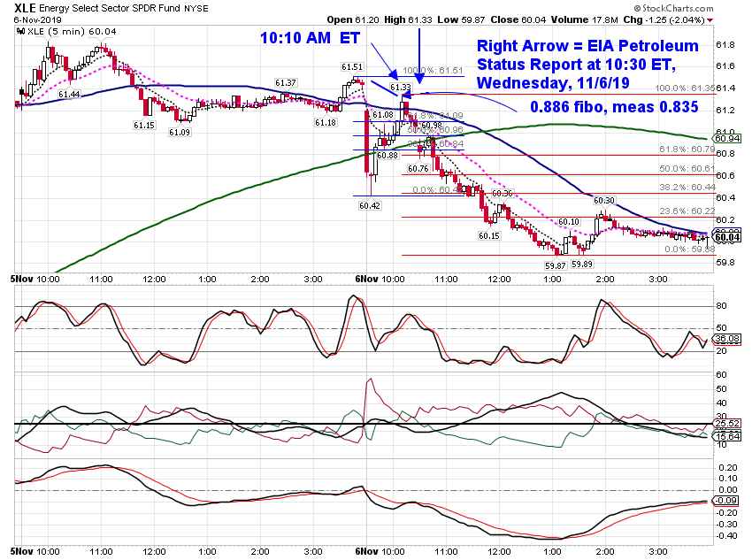This screenshot has width=752, height=560.
Task: Click the '23.6%: 60.22' Fibonacci level label
Action: coord(687,211)
